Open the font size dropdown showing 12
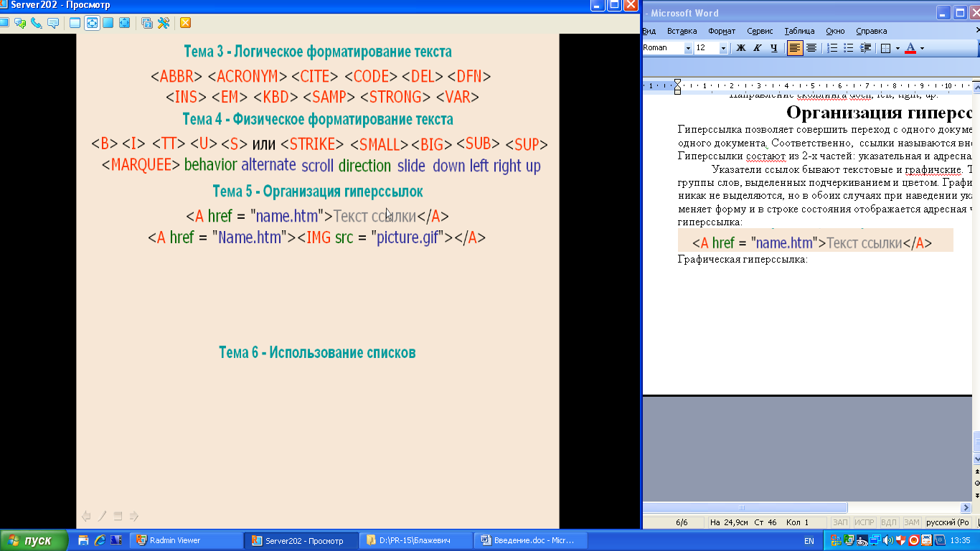The height and width of the screenshot is (551, 980). (x=723, y=48)
